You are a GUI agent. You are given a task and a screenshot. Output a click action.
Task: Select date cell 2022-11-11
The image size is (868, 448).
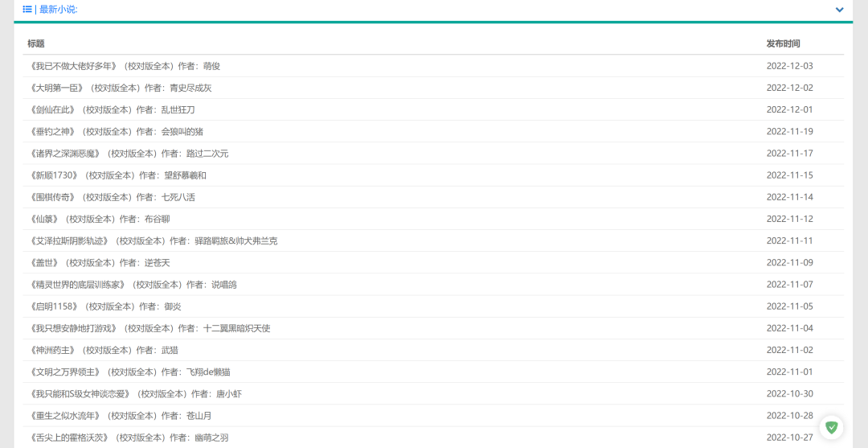790,240
